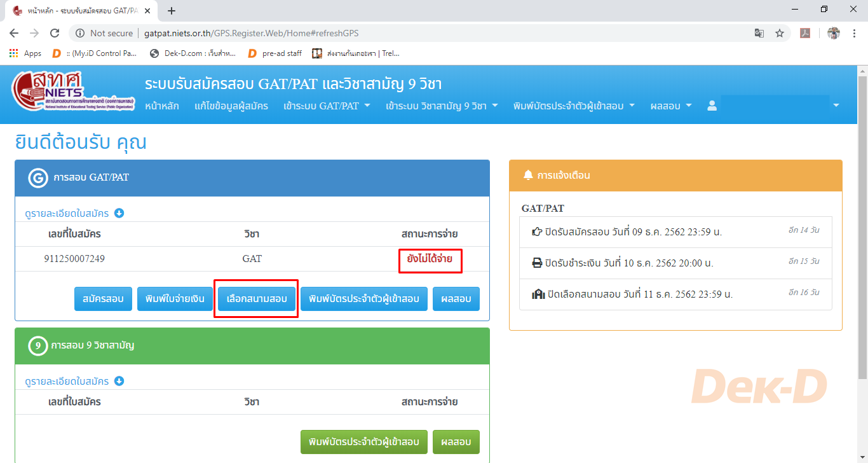
Task: Open พิมพ์บัตรประจำตัวผู้เข้าสอบ navbar dropdown
Action: point(574,106)
